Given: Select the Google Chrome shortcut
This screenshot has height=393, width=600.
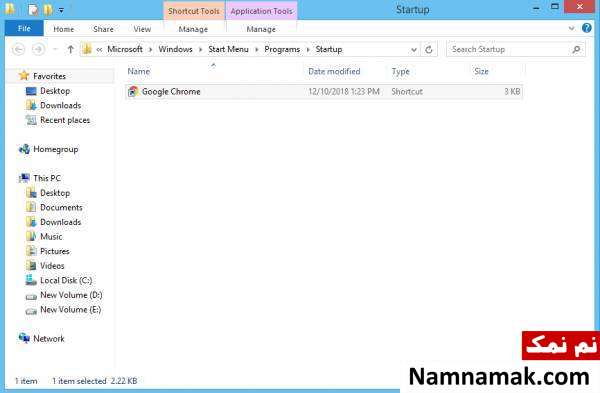Looking at the screenshot, I should [x=324, y=91].
